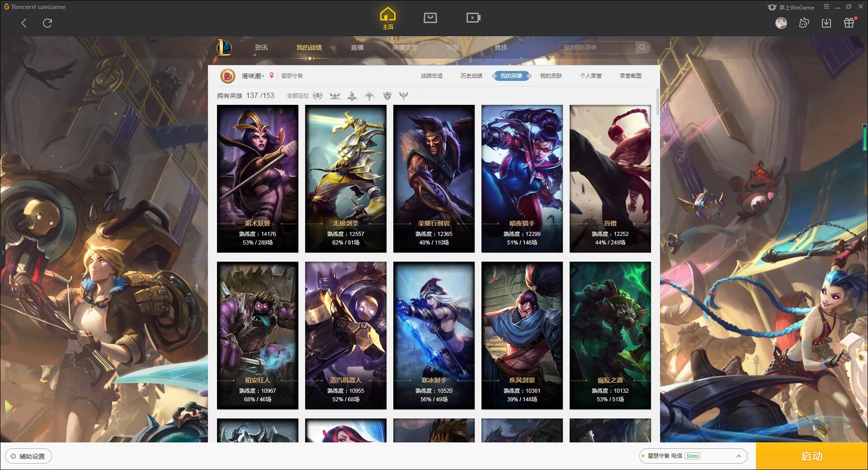Switch to the 战绩总览 sub-tab
Screen dimensions: 868x470
coord(432,76)
